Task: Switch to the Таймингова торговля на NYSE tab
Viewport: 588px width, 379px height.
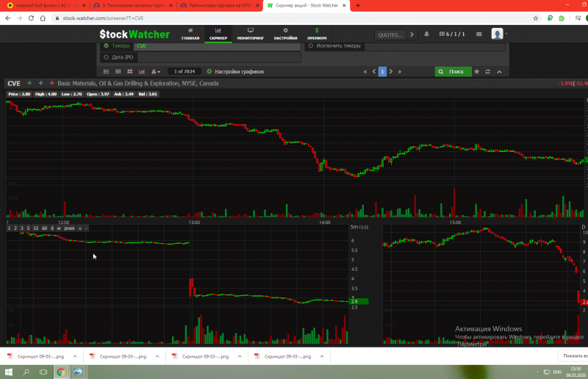Action: 220,6
